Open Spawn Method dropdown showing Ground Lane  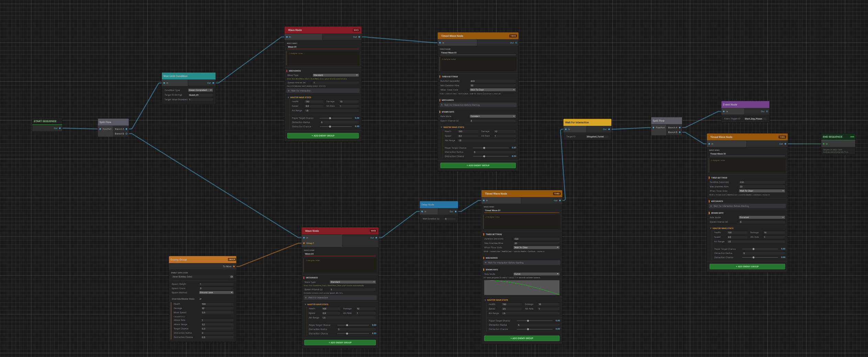pos(216,293)
